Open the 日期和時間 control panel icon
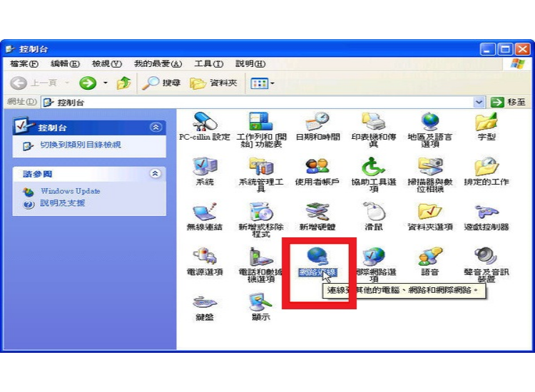Screen dimensions: 535x392 click(x=317, y=123)
